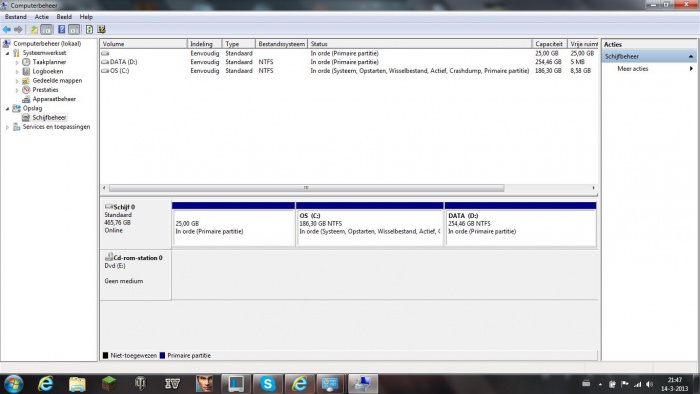700x394 pixels.
Task: Click the black Niet-toegewezen legend swatch
Action: pyautogui.click(x=105, y=356)
